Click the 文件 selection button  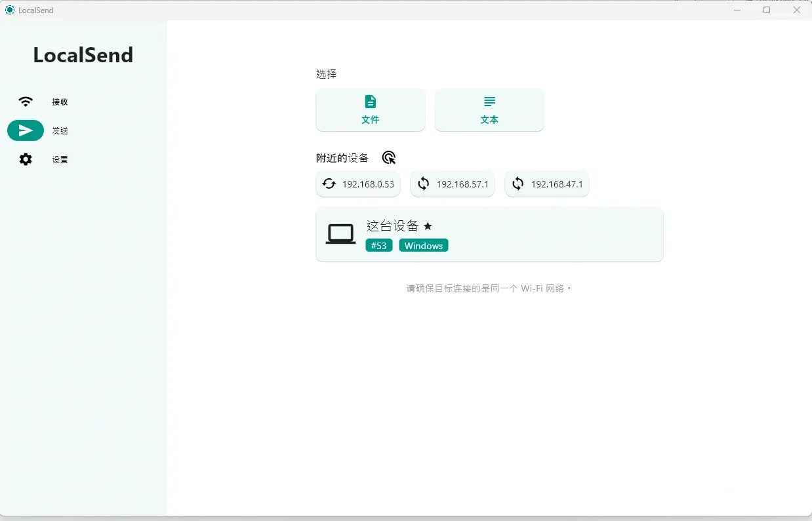tap(370, 109)
